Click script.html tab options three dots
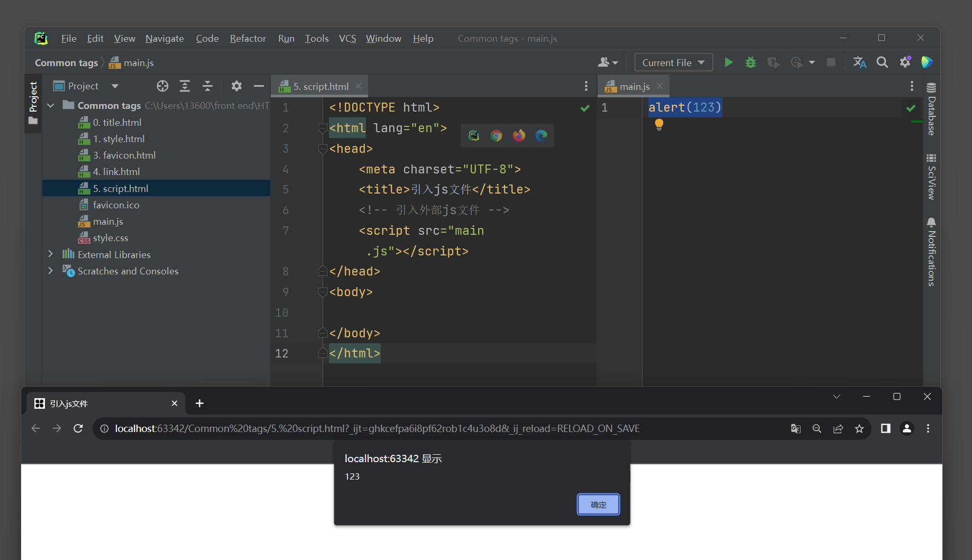 586,86
